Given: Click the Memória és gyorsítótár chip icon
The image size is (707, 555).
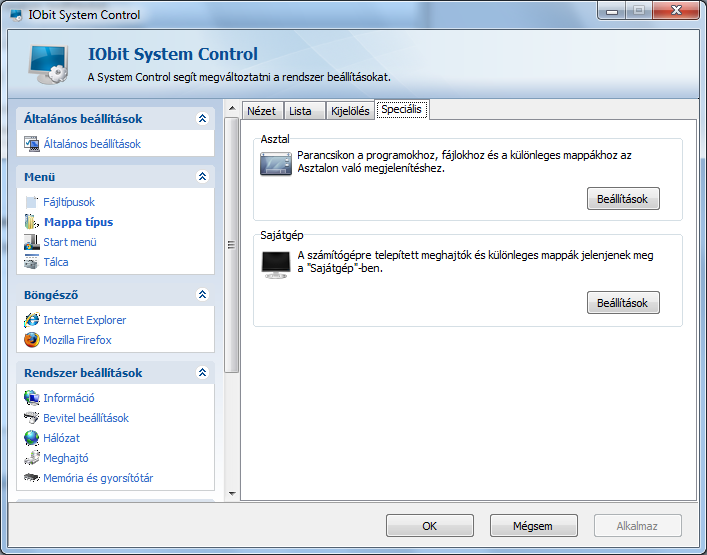Looking at the screenshot, I should pyautogui.click(x=32, y=477).
